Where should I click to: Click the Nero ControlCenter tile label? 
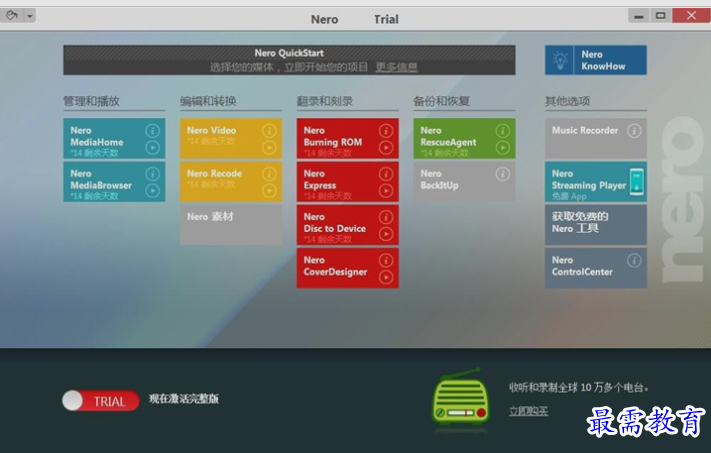tap(582, 266)
